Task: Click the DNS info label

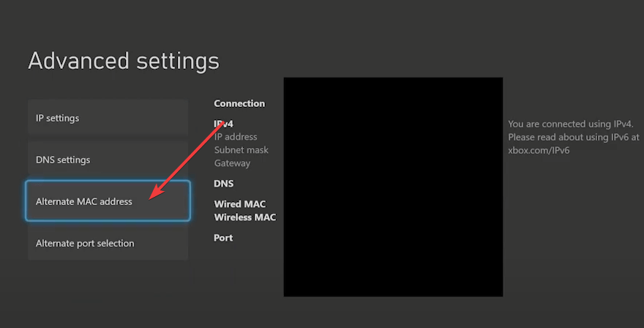Action: click(223, 183)
